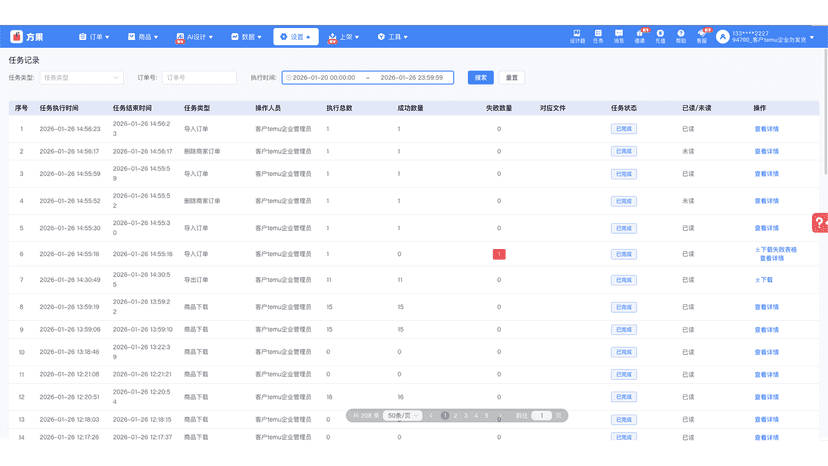Open the 充值 recharge icon
Image resolution: width=828 pixels, height=466 pixels.
[x=660, y=36]
